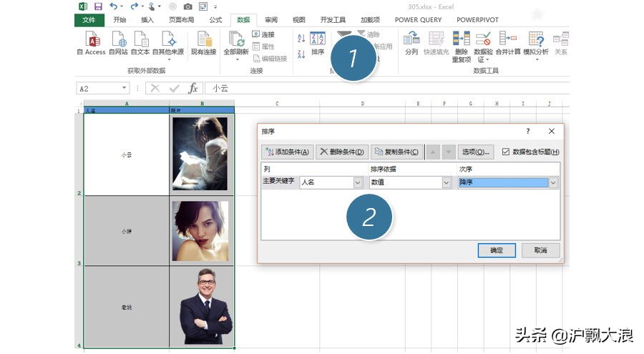The width and height of the screenshot is (644, 354).
Task: Import data using 自 Access
Action: pyautogui.click(x=92, y=43)
